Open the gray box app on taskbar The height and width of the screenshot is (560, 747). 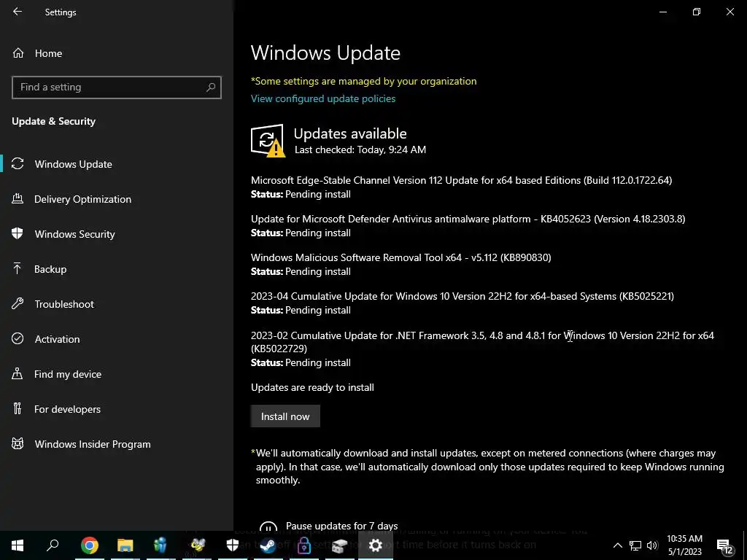pyautogui.click(x=340, y=545)
